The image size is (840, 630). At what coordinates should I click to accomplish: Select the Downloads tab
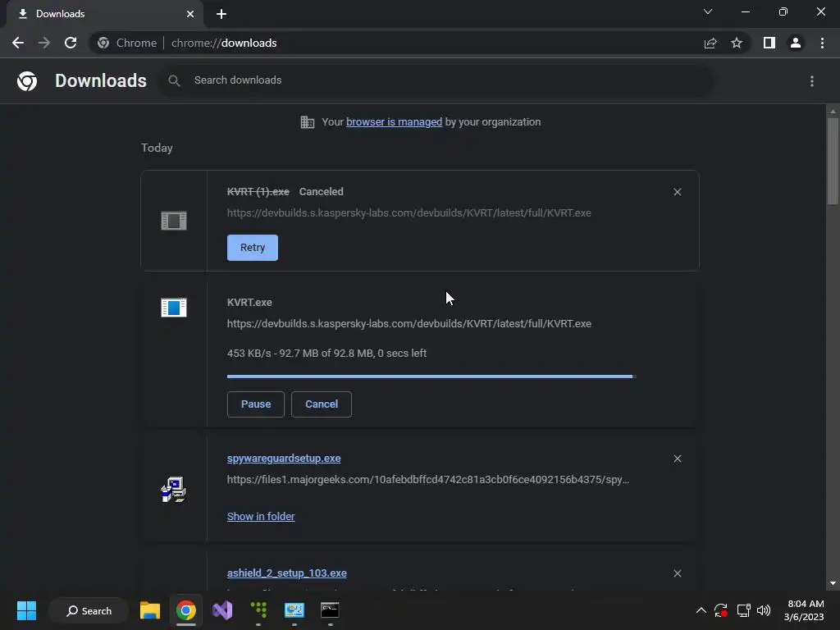tap(104, 14)
